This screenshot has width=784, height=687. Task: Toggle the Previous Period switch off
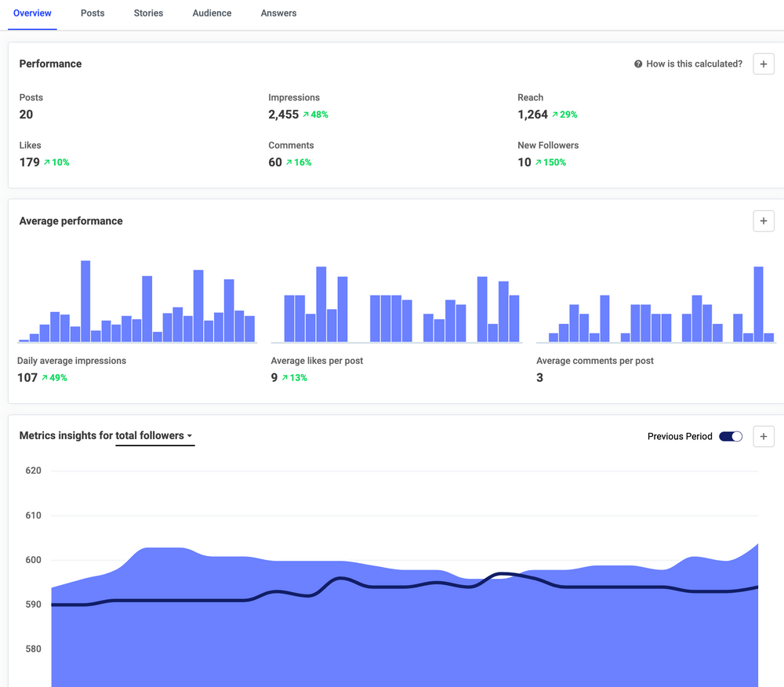click(731, 436)
